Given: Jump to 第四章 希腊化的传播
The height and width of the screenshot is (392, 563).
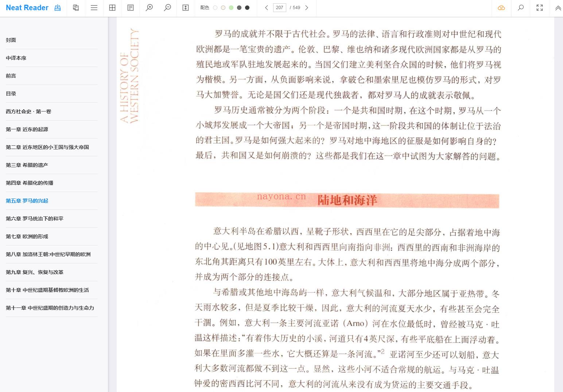Looking at the screenshot, I should pyautogui.click(x=52, y=183).
